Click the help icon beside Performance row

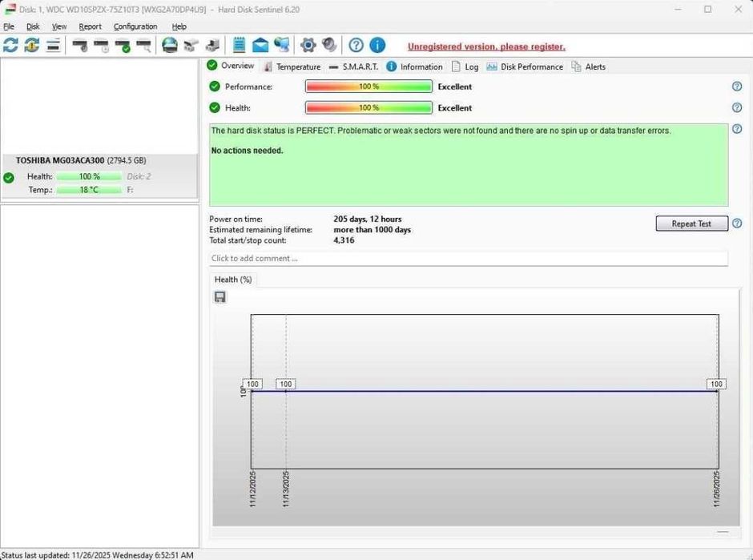(x=737, y=87)
